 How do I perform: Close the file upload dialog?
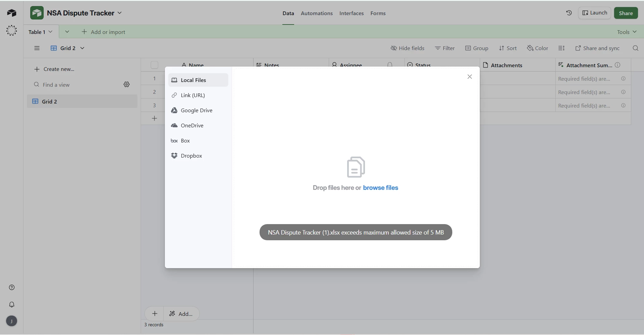(470, 77)
